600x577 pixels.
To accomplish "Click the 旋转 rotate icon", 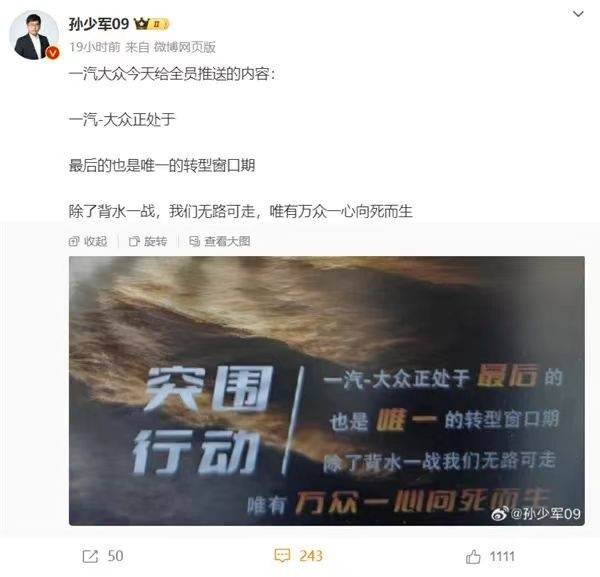I will click(134, 241).
